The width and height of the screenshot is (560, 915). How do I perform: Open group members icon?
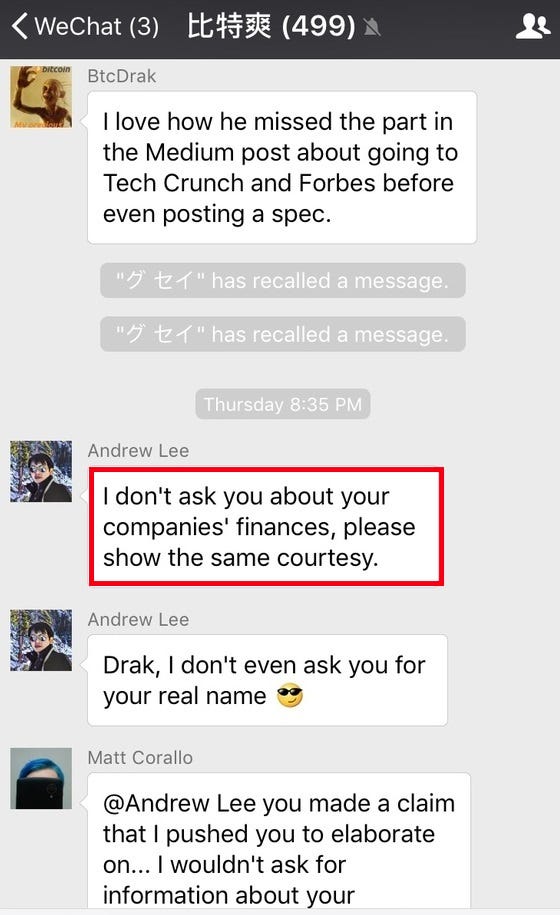point(533,26)
